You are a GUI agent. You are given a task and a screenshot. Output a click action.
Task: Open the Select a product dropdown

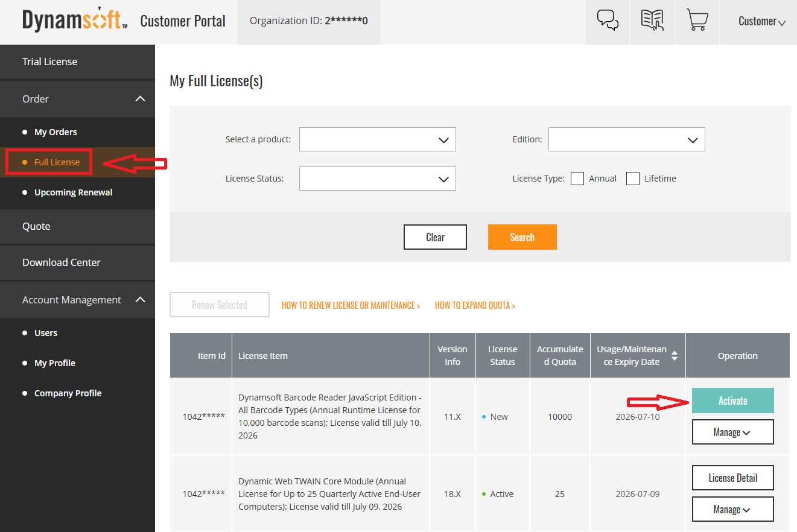point(377,139)
